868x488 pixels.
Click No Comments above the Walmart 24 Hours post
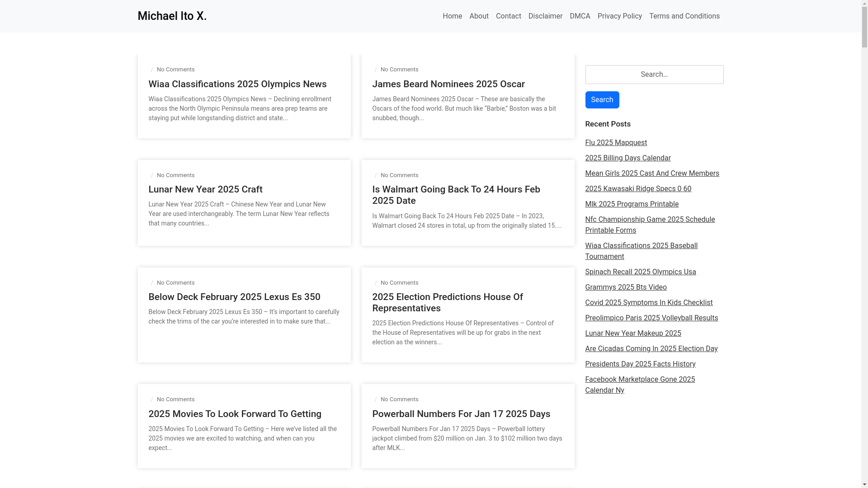point(399,175)
